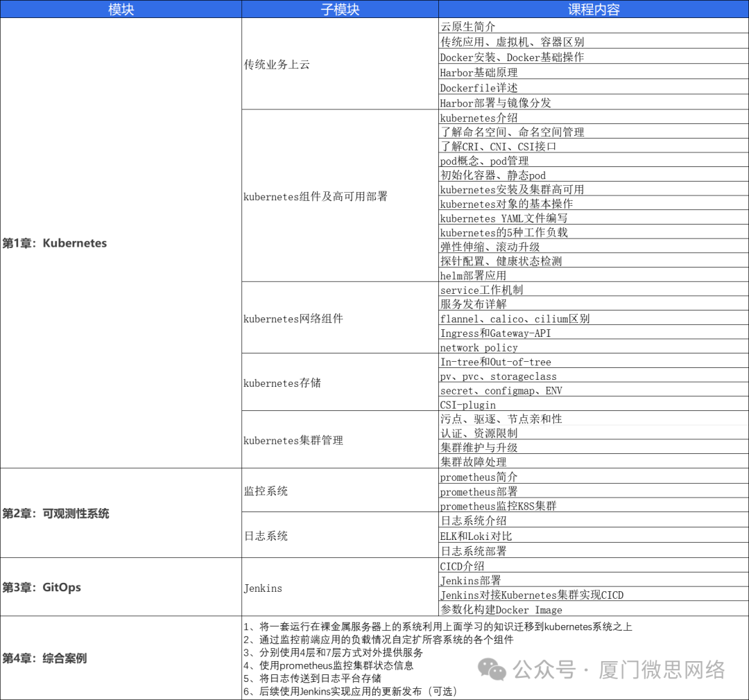This screenshot has width=749, height=700.
Task: Click case item 4 使用prometheus监控集群状态信息
Action: pyautogui.click(x=328, y=665)
